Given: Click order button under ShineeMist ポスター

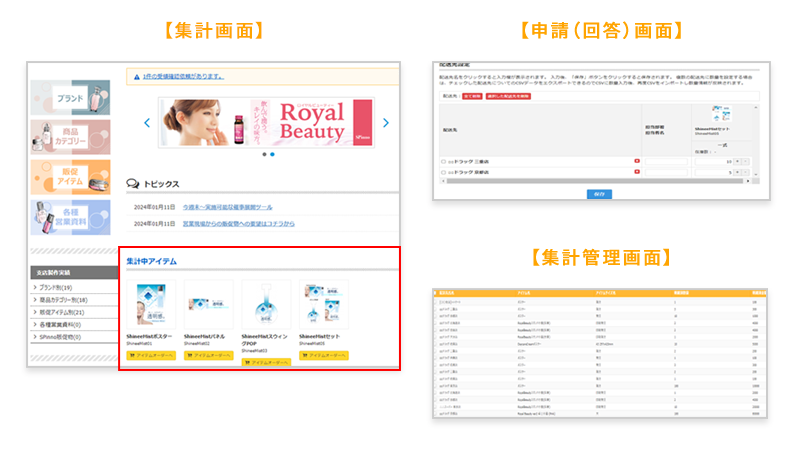Looking at the screenshot, I should [x=151, y=355].
